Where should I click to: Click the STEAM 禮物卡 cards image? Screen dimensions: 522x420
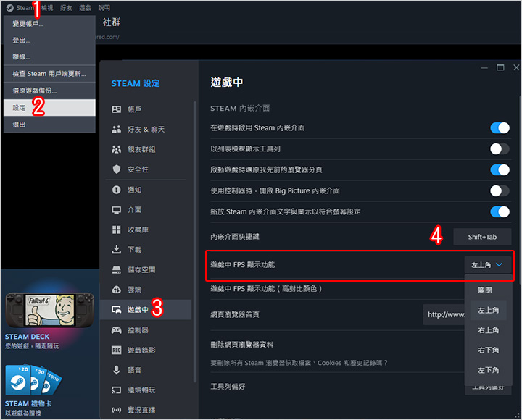pyautogui.click(x=33, y=380)
